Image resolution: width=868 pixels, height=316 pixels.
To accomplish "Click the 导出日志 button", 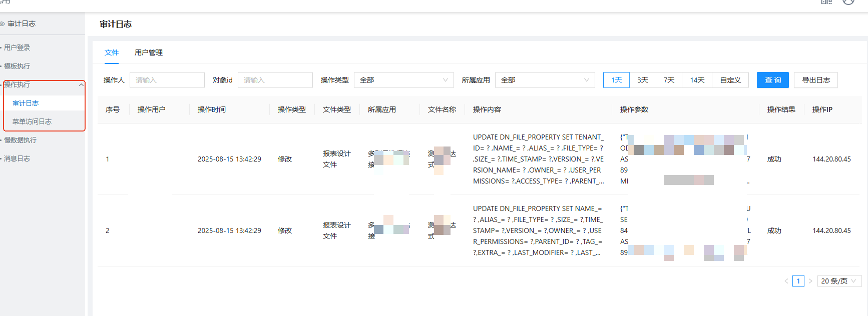I will click(x=815, y=80).
